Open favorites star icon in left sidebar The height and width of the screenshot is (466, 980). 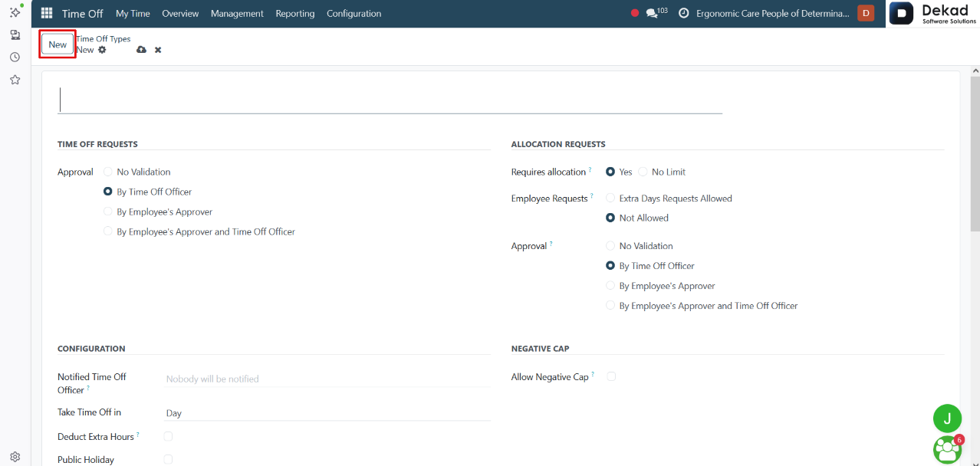click(x=15, y=79)
